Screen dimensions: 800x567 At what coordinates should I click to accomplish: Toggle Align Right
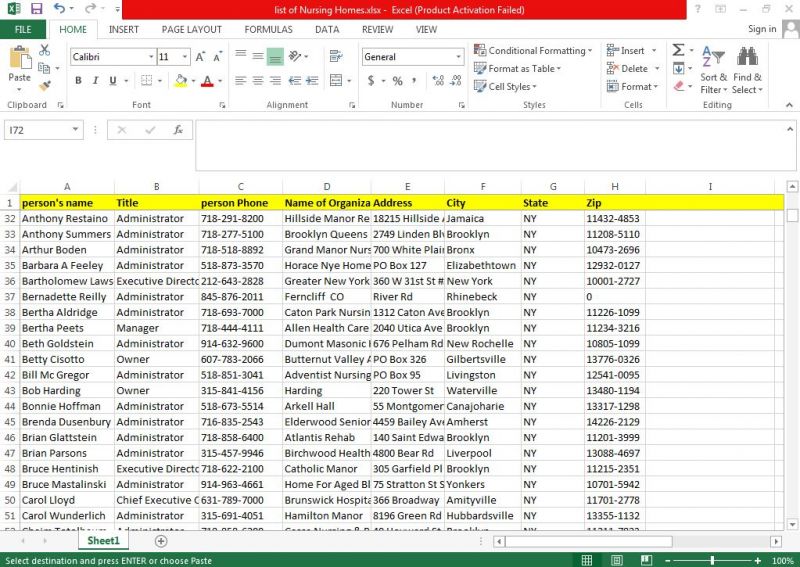pos(275,81)
